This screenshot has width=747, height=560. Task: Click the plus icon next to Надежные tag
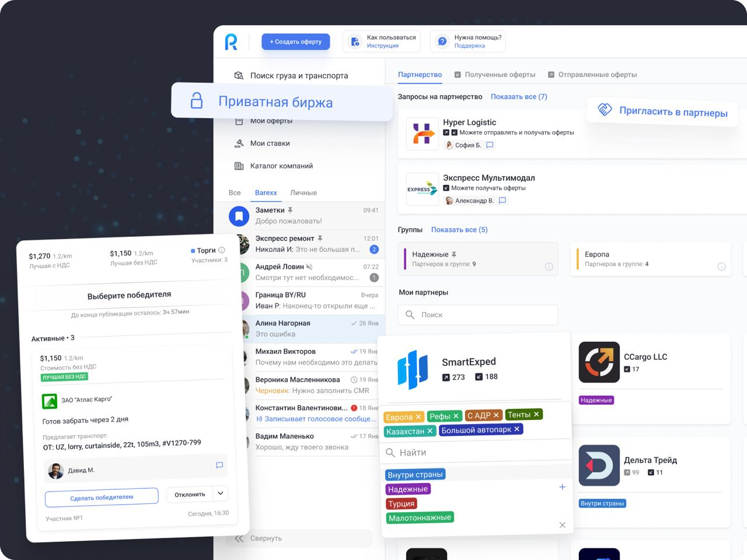[x=562, y=487]
